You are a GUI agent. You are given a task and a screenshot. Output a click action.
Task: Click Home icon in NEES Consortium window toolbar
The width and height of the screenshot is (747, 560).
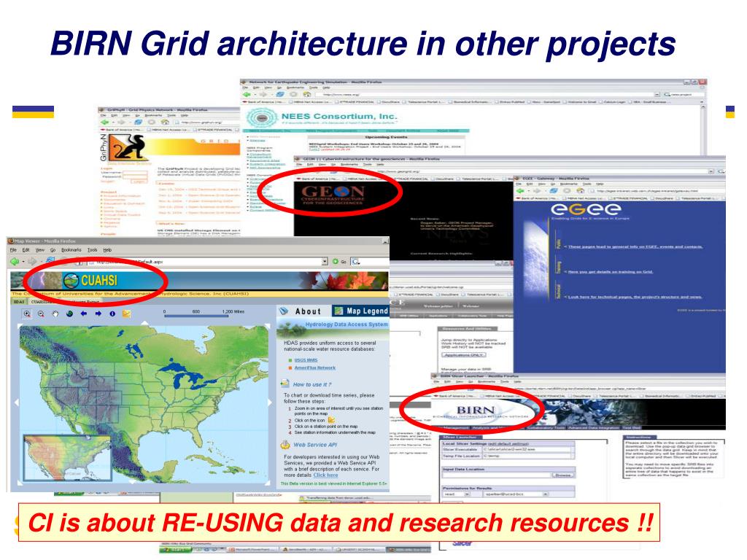pos(306,94)
